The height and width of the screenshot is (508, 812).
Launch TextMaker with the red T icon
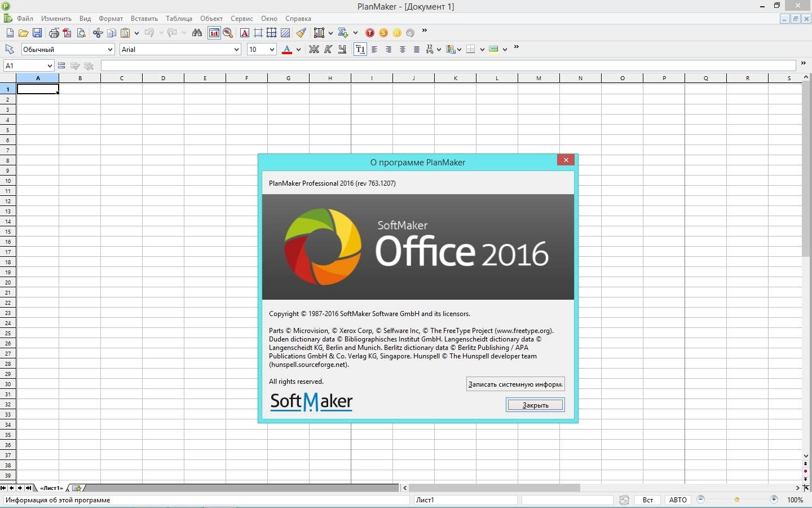[x=370, y=33]
